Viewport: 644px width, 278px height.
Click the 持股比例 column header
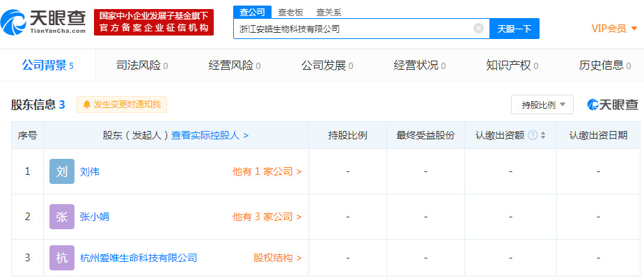347,135
